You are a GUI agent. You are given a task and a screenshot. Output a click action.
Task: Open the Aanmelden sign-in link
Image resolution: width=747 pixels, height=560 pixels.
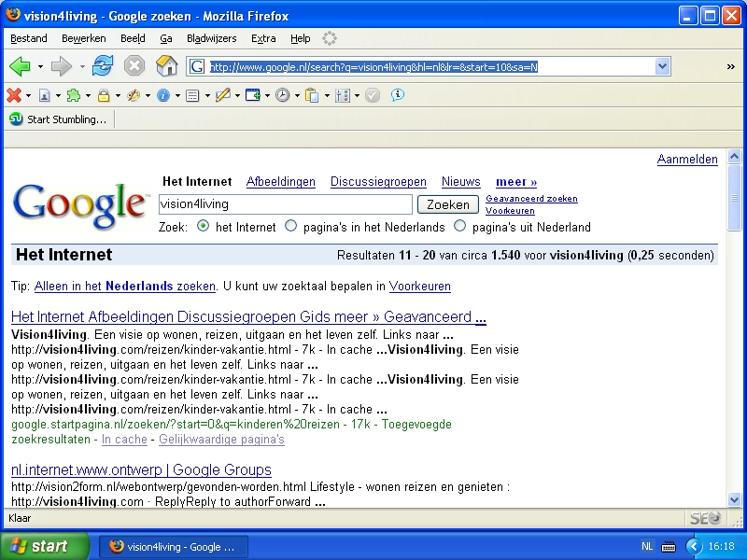(687, 160)
